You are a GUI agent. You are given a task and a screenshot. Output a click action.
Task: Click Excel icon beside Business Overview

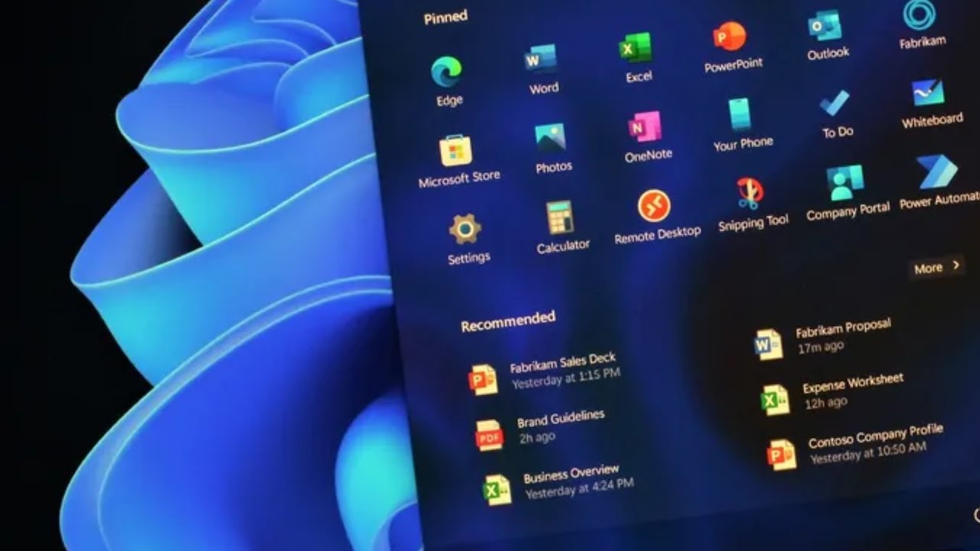tap(497, 490)
